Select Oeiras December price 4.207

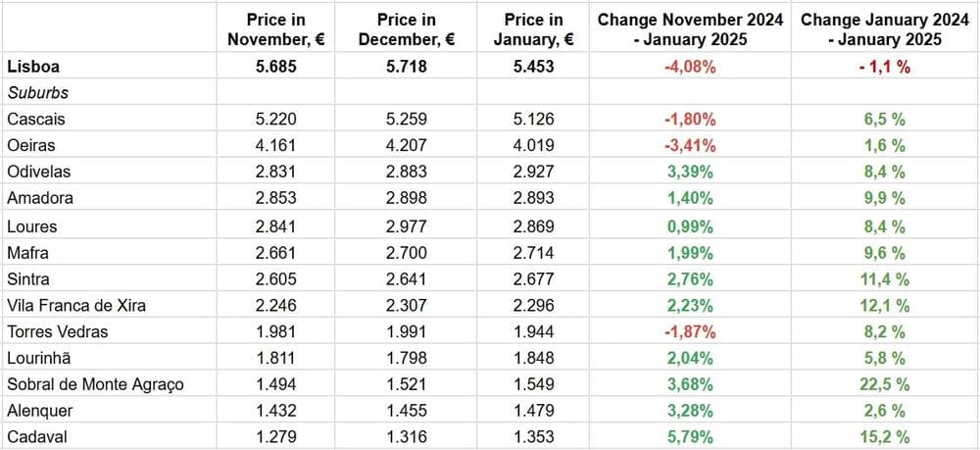[407, 145]
